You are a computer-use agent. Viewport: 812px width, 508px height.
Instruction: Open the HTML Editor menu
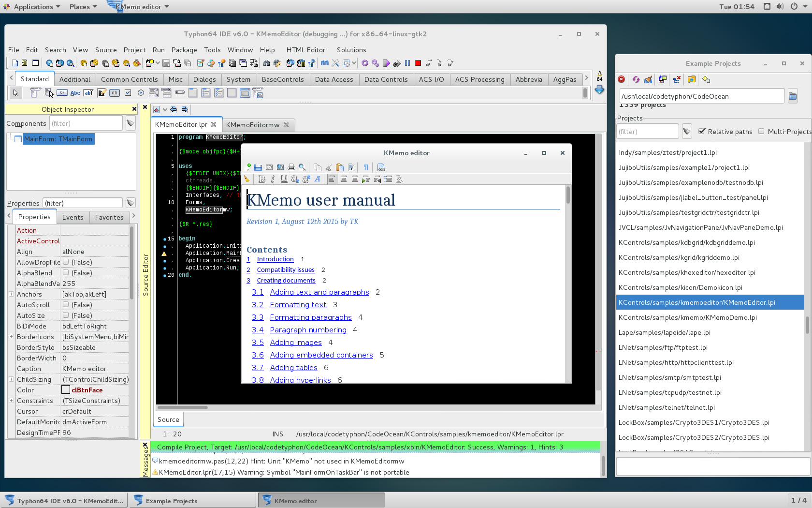[305, 50]
